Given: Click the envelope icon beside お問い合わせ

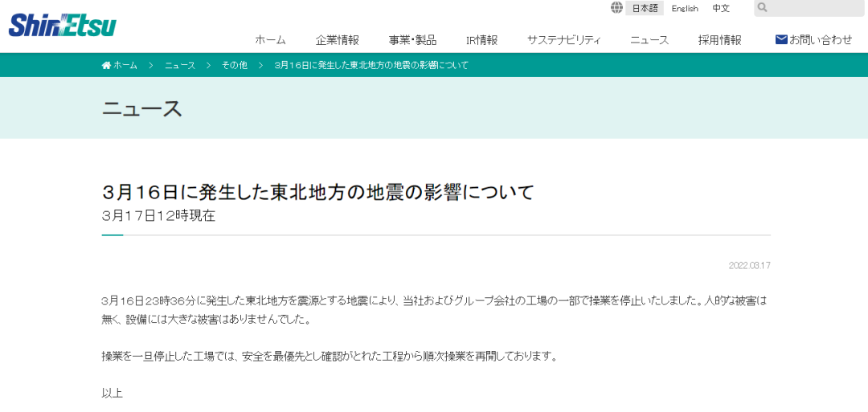Looking at the screenshot, I should point(780,39).
